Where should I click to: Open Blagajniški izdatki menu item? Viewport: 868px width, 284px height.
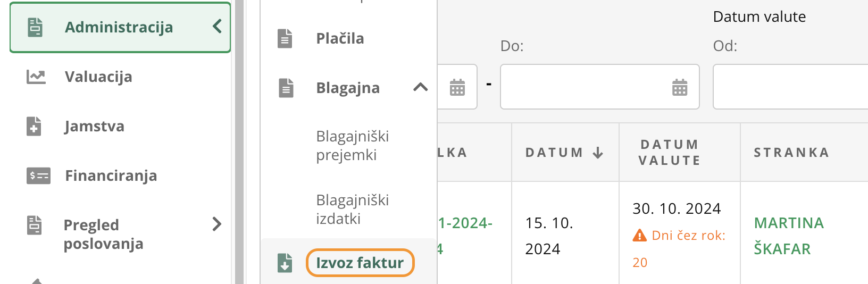click(353, 210)
